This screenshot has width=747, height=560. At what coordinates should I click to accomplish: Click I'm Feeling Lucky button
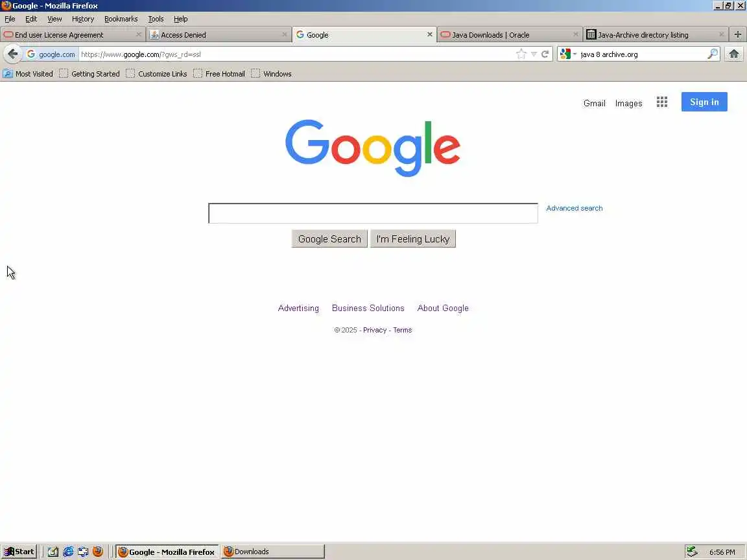(412, 239)
